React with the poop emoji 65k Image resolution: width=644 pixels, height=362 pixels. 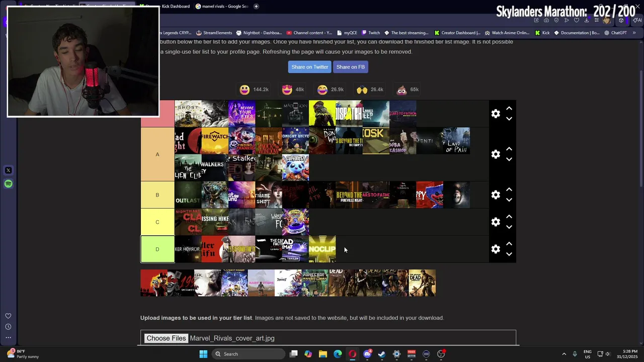[x=408, y=89]
